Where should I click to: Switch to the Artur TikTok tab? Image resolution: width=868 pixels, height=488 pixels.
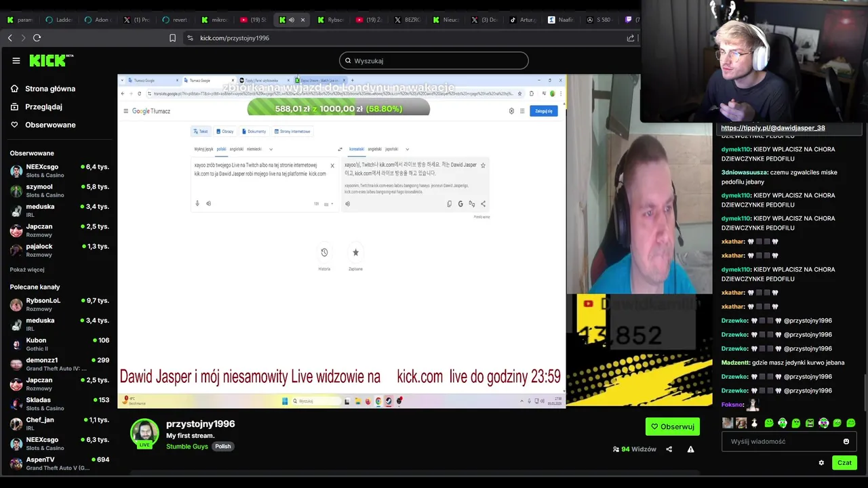tap(522, 20)
